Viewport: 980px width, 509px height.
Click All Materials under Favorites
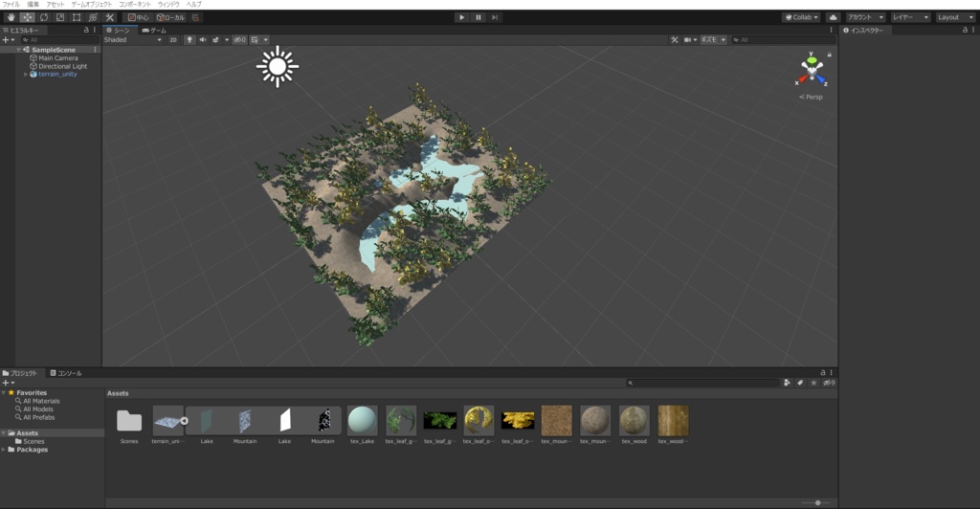pos(41,401)
